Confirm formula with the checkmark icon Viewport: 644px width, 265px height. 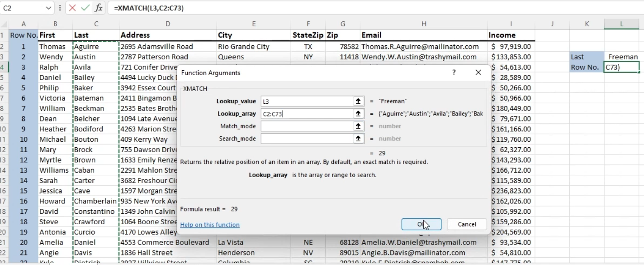click(85, 8)
